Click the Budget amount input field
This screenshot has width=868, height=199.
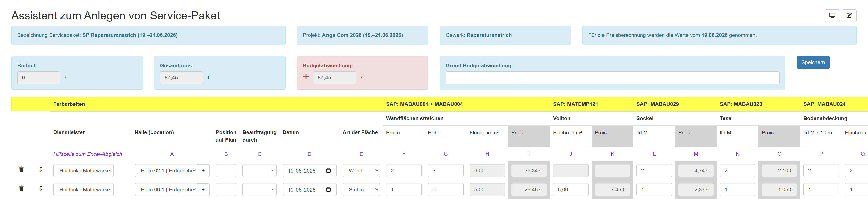pos(39,78)
